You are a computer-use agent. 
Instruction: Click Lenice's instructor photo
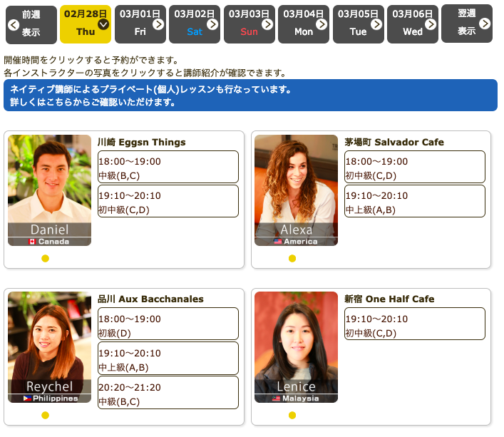pyautogui.click(x=296, y=346)
